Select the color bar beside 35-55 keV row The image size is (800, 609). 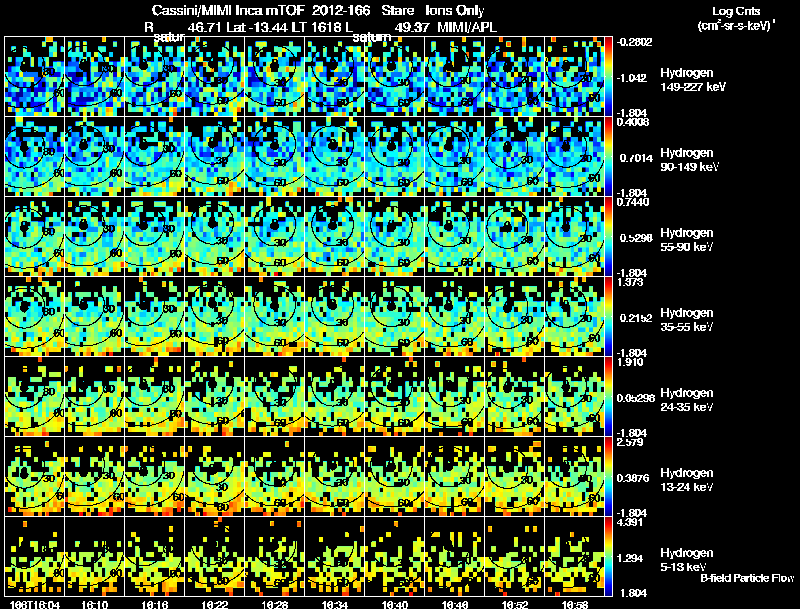(608, 316)
